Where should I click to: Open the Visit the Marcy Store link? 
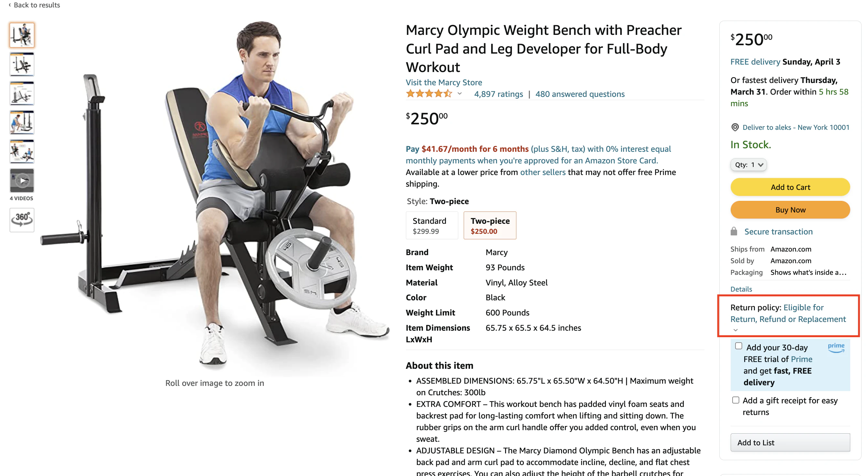pyautogui.click(x=444, y=82)
